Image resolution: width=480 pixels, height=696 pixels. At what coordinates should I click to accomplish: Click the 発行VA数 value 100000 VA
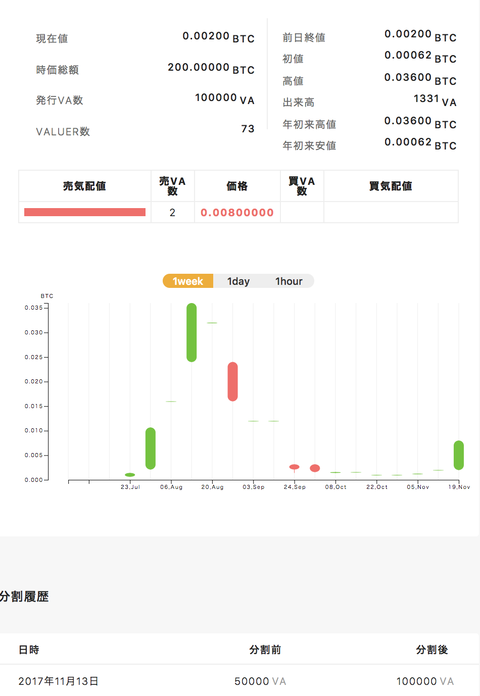coord(225,99)
